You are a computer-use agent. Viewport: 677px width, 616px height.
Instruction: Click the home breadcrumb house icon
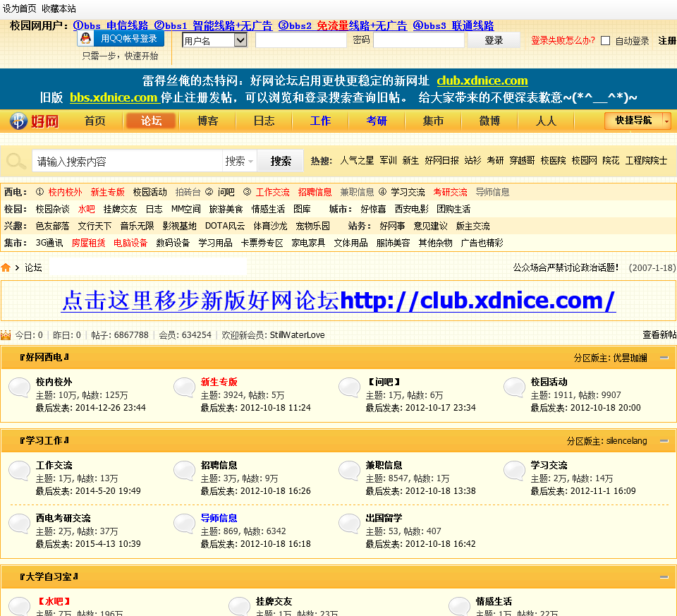[x=6, y=267]
